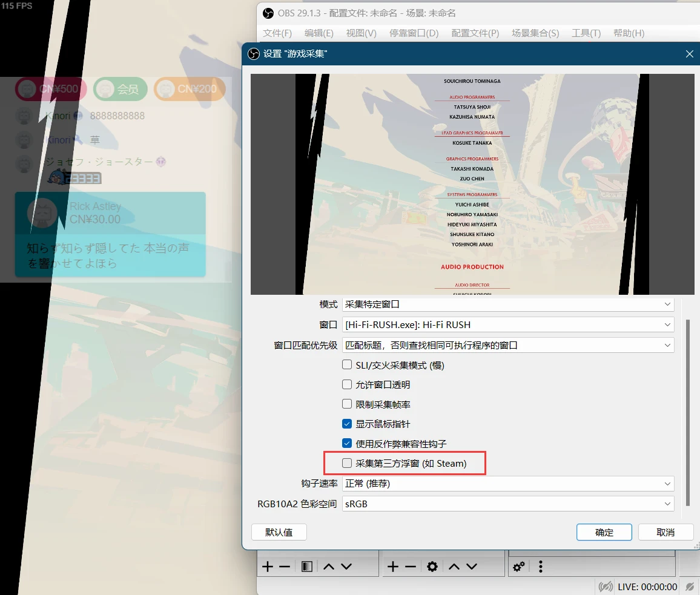The height and width of the screenshot is (595, 700).
Task: Click the recording status icon in status bar
Action: pyautogui.click(x=689, y=587)
